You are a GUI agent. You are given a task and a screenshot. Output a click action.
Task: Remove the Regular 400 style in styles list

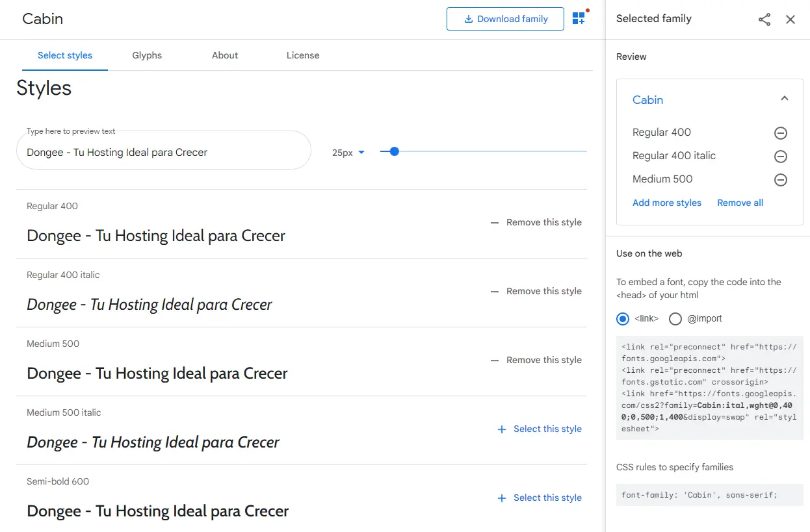[536, 222]
